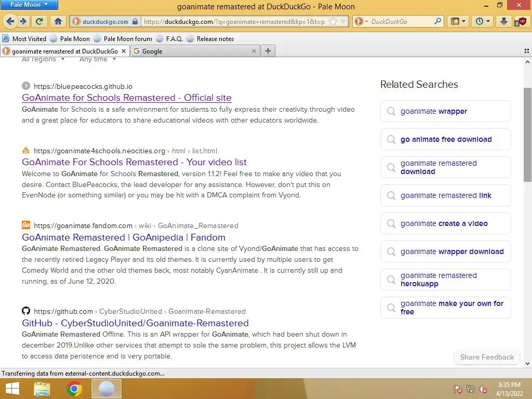Screen dimensions: 532x399
Task: Select the goanimate remastered DuckDuckGo tab
Action: point(64,51)
